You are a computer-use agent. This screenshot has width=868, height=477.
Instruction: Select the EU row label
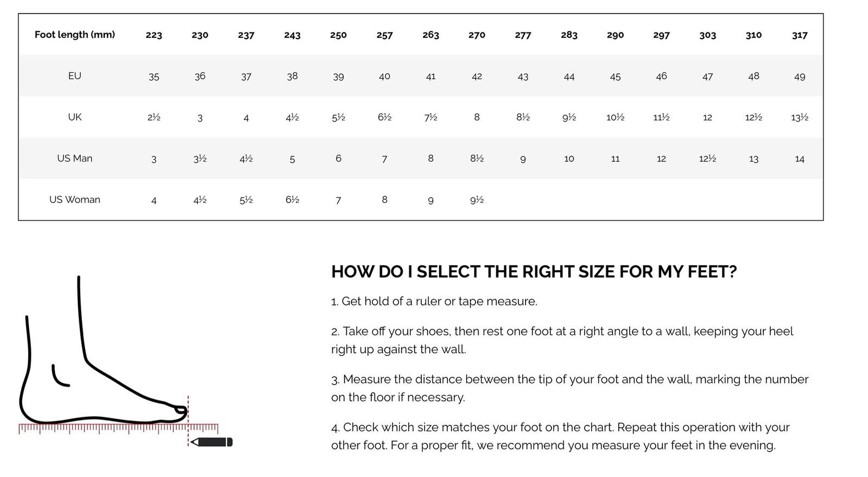pyautogui.click(x=75, y=76)
